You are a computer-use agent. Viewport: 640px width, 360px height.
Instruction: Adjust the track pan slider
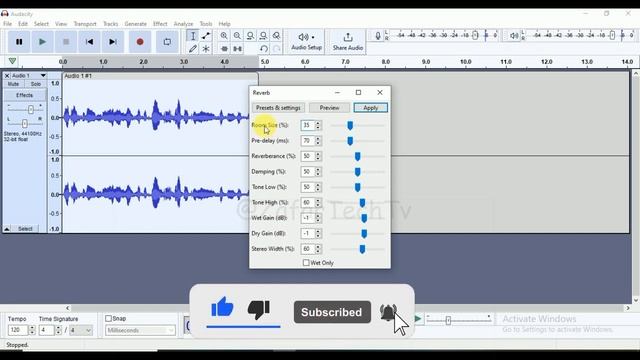click(x=24, y=123)
